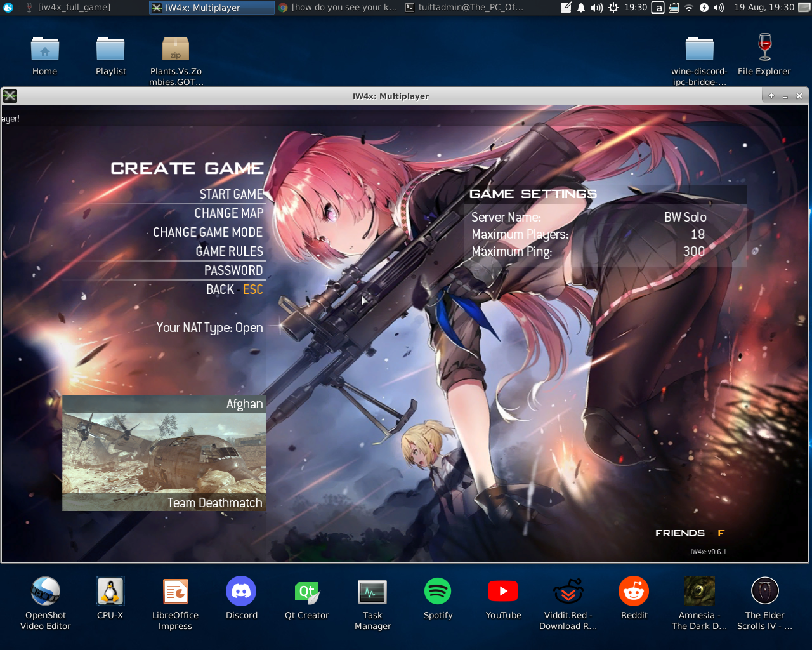This screenshot has width=812, height=650.
Task: Click the IW4x window menu icon on its title bar
Action: tap(10, 96)
